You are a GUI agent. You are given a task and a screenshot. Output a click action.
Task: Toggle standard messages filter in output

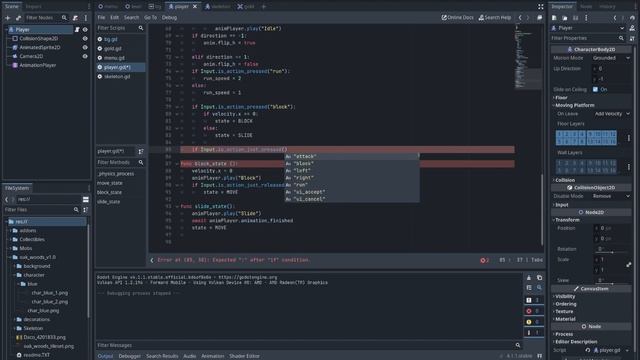(x=533, y=300)
